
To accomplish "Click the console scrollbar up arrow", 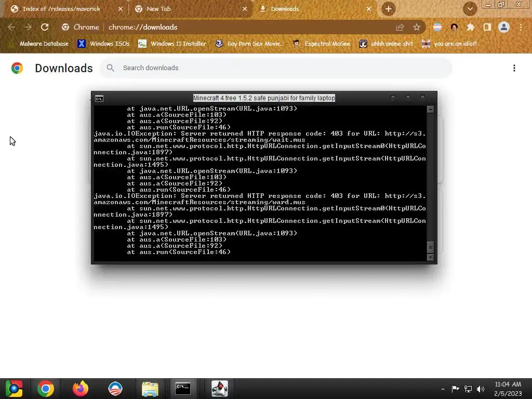I will (x=430, y=109).
